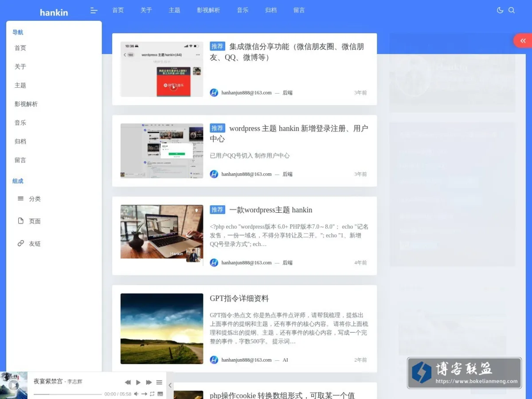Open 音乐 in top navigation bar
The image size is (532, 399).
[x=243, y=10]
